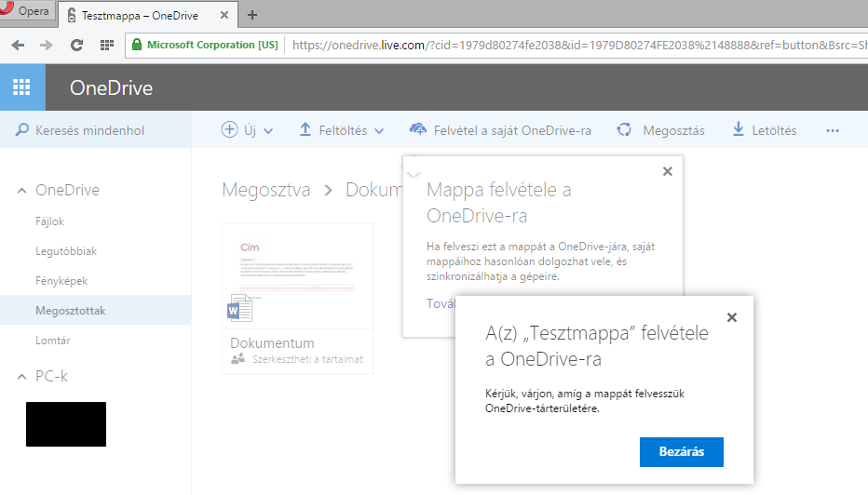Click the OneDrive header title
Viewport: 868px width, 495px height.
111,88
